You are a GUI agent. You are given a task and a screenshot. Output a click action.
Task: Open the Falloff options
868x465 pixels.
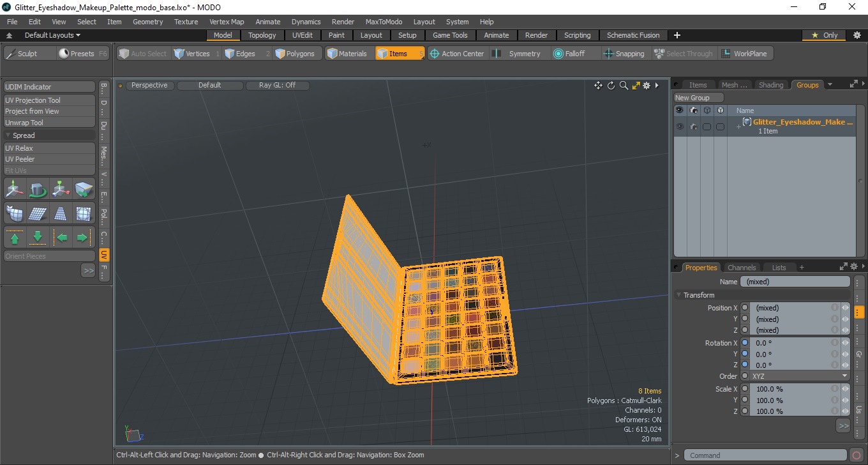[575, 54]
